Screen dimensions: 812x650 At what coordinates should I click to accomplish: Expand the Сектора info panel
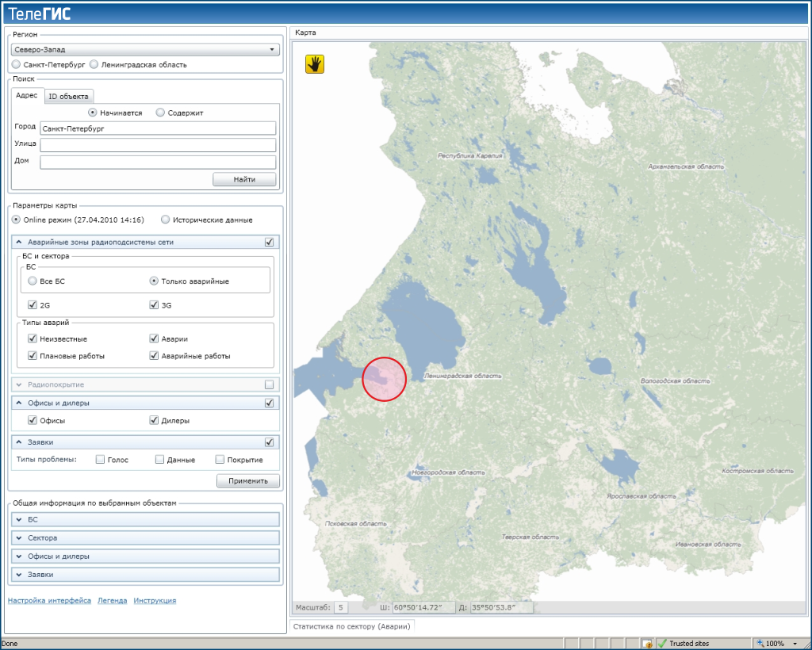click(x=17, y=537)
